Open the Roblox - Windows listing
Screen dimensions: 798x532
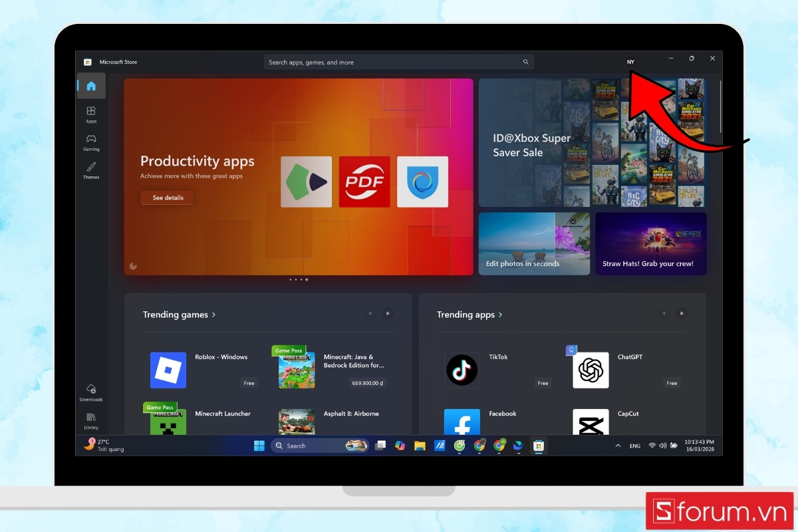tap(168, 370)
